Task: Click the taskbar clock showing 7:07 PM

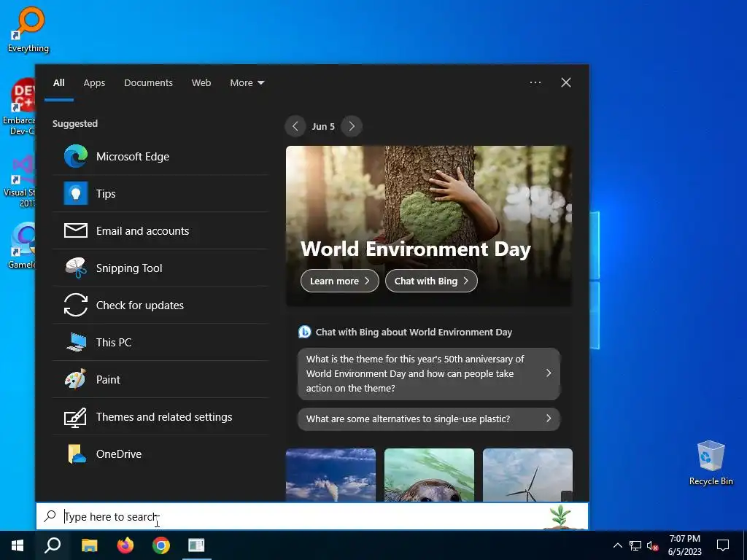Action: 684,545
